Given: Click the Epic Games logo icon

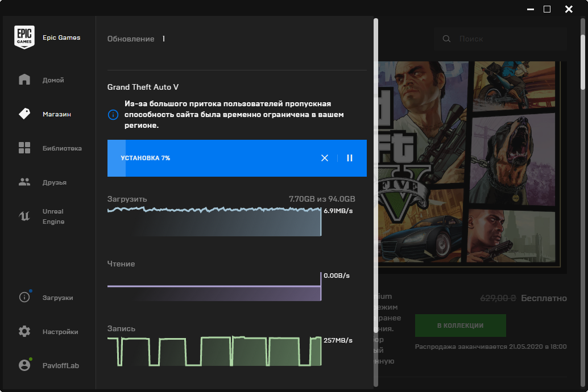Looking at the screenshot, I should coord(24,37).
